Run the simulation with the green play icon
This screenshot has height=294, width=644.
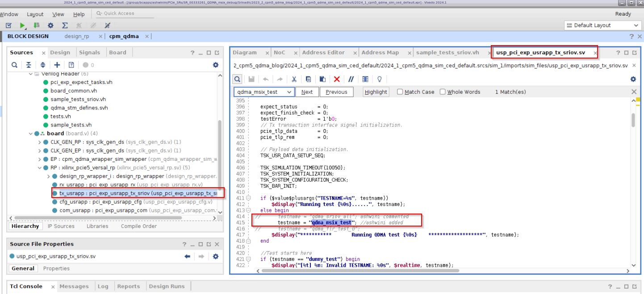23,25
